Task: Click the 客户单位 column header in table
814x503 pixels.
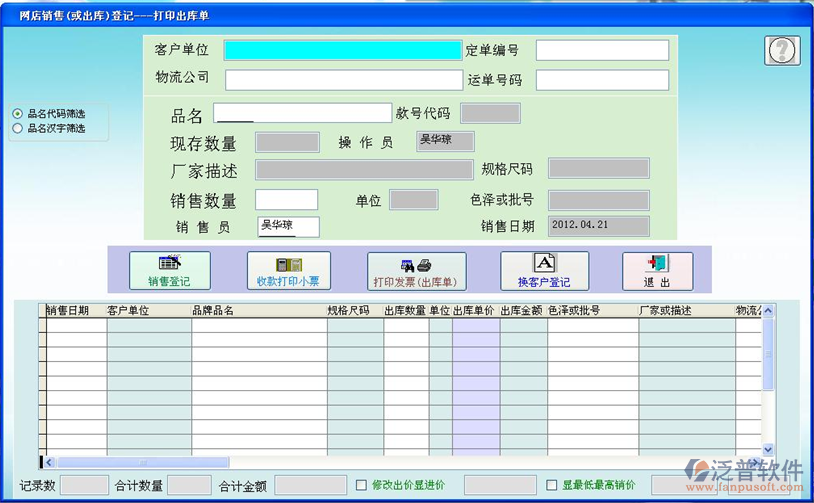Action: 149,310
